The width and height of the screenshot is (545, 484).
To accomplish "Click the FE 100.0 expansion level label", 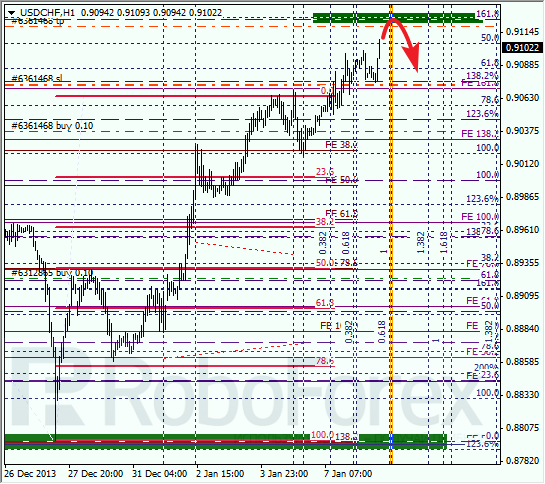I will pos(480,217).
